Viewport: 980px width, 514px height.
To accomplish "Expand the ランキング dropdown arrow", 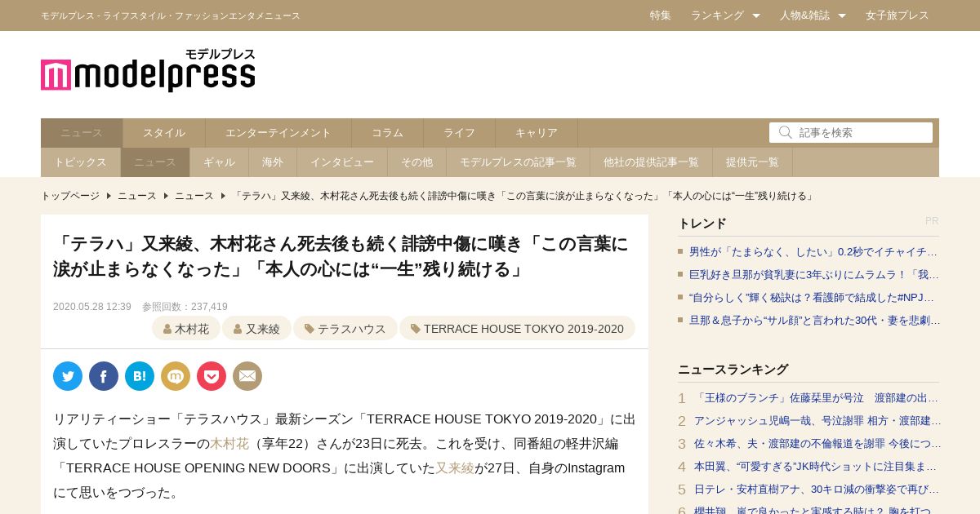I will click(756, 16).
